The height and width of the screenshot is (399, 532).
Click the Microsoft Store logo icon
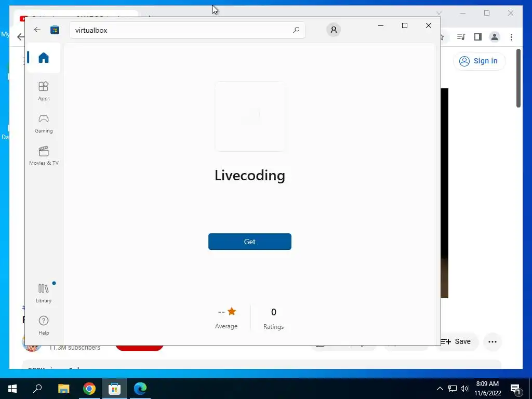pos(55,30)
